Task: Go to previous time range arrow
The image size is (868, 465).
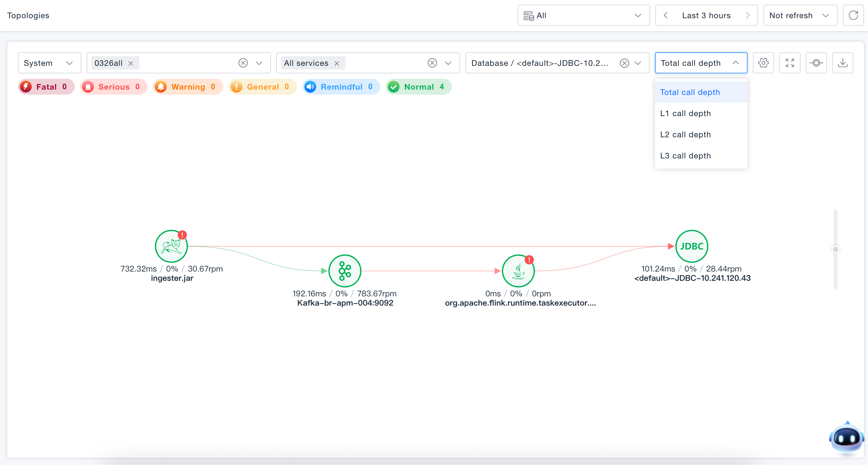Action: [666, 16]
